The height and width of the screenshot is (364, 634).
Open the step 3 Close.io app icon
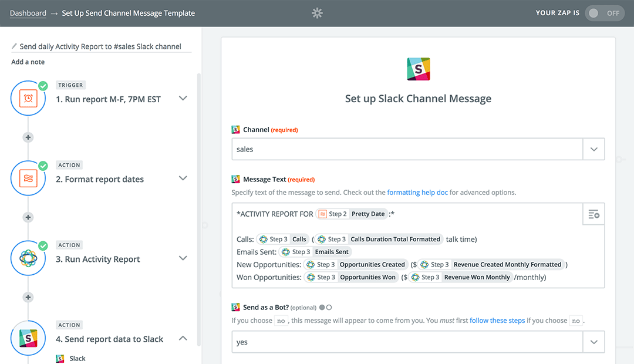[28, 258]
